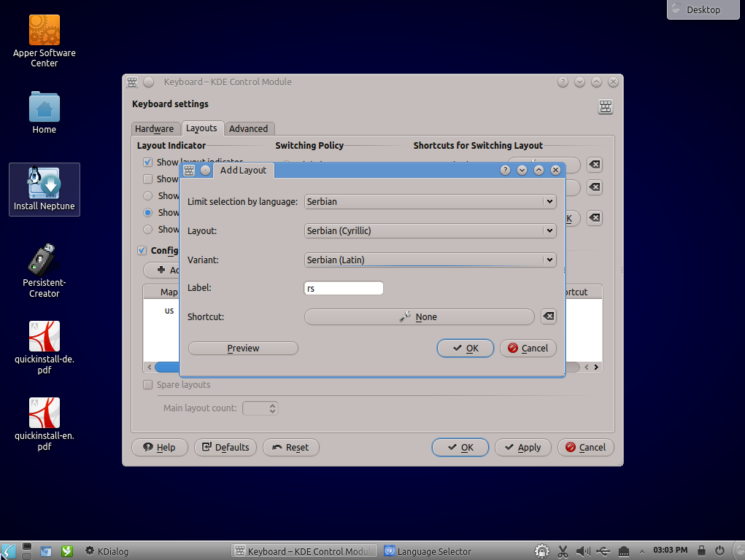Viewport: 745px width, 560px height.
Task: Click Cancel in the Add Layout dialog
Action: click(x=528, y=348)
